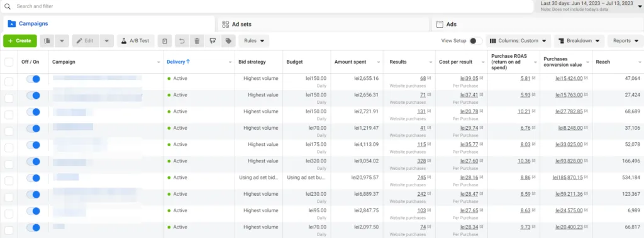The width and height of the screenshot is (644, 238).
Task: Open the 68 website purchases link
Action: [x=423, y=78]
